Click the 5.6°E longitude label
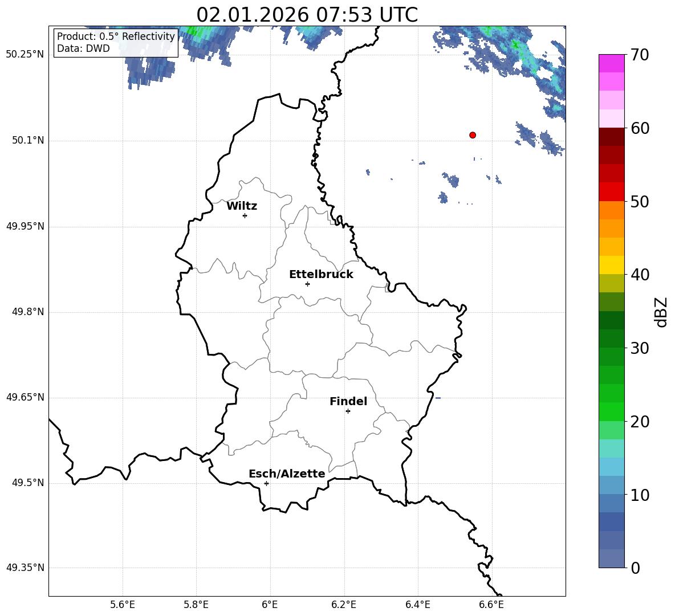 (x=123, y=605)
